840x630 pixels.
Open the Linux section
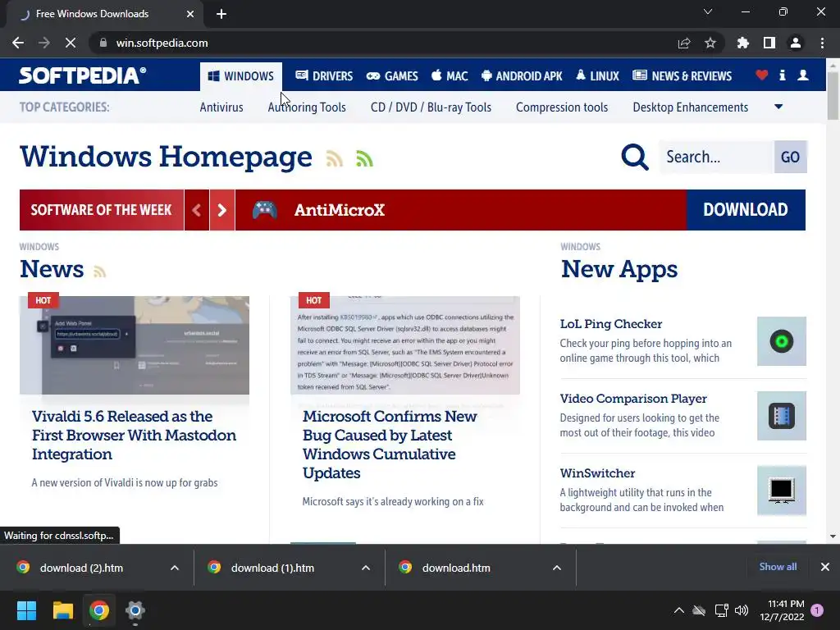[597, 76]
